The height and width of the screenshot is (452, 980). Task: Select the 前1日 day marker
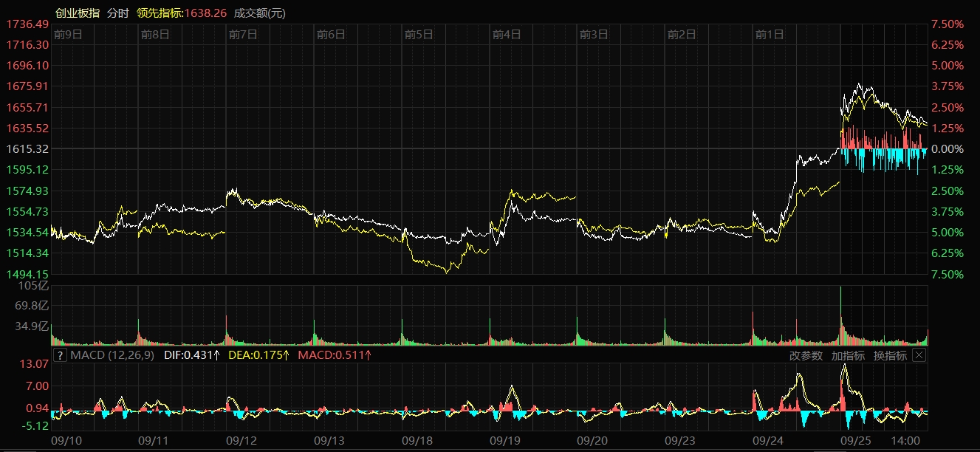pyautogui.click(x=769, y=34)
